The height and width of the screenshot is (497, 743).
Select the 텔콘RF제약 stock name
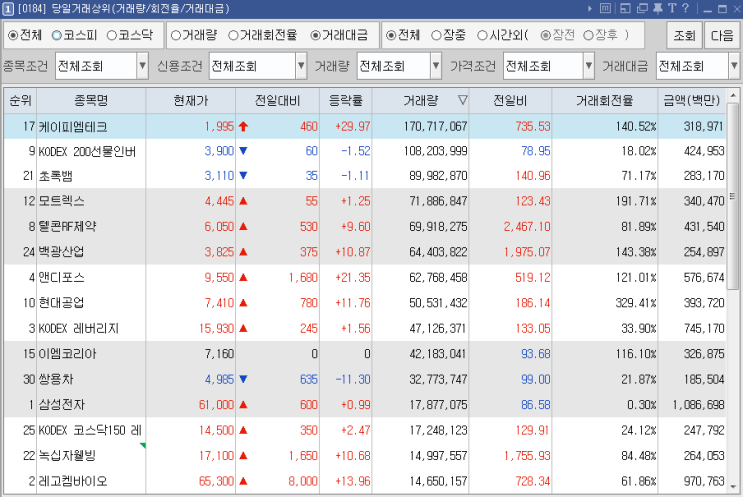pos(67,226)
